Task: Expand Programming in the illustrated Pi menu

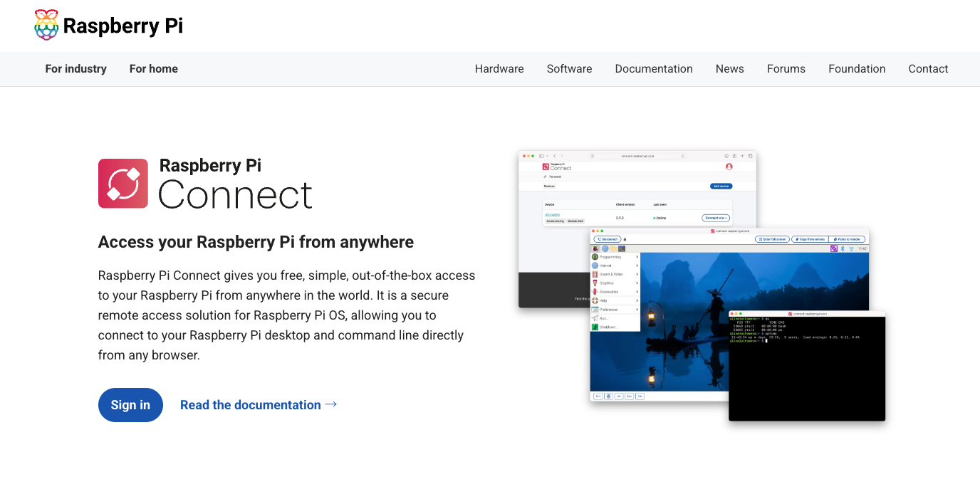Action: 615,257
